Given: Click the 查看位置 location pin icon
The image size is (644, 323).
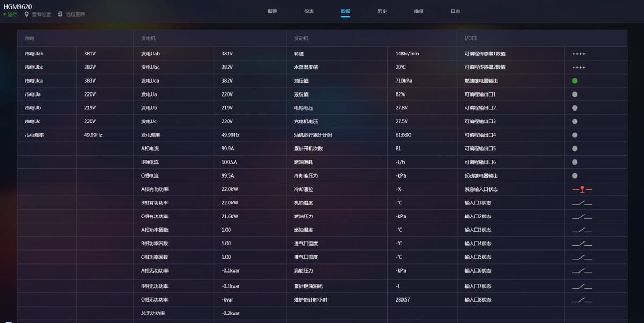Looking at the screenshot, I should 26,14.
